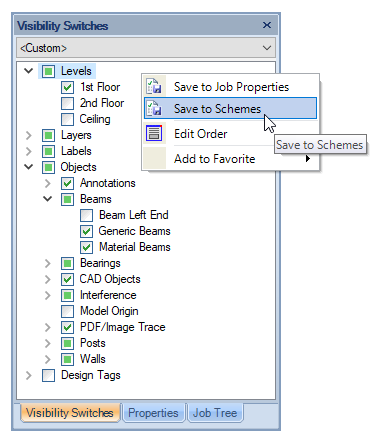This screenshot has width=380, height=445.
Task: Select the Objects tree label
Action: (x=79, y=167)
